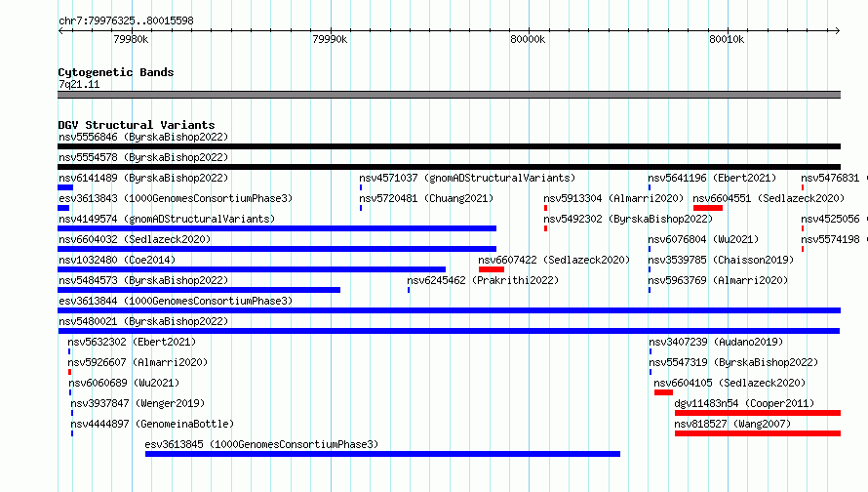Click nsv6245462 (Prakrithi2022) label
Viewport: 868px width, 492px height.
click(483, 280)
